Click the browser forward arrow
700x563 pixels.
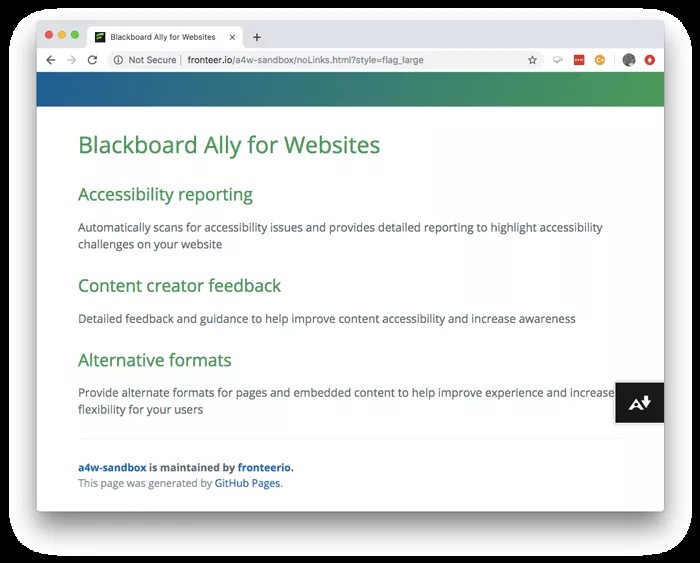click(71, 60)
